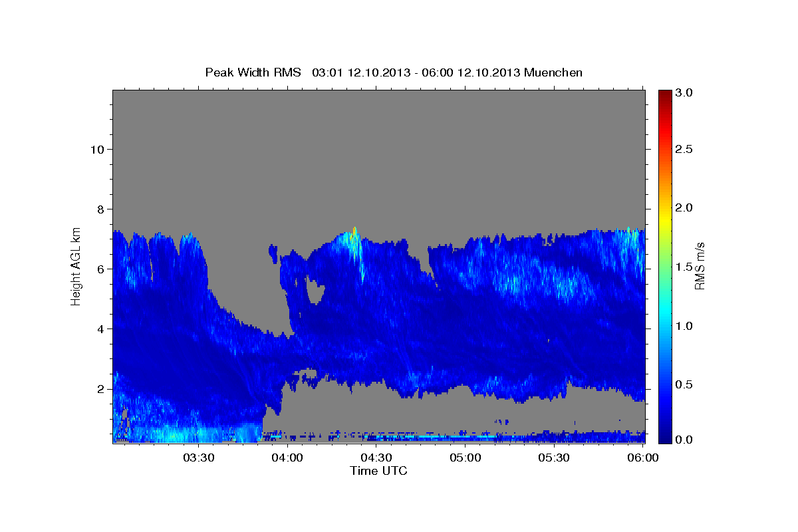Image resolution: width=798 pixels, height=532 pixels.
Task: Click the dark red top of the colorbar
Action: point(665,94)
